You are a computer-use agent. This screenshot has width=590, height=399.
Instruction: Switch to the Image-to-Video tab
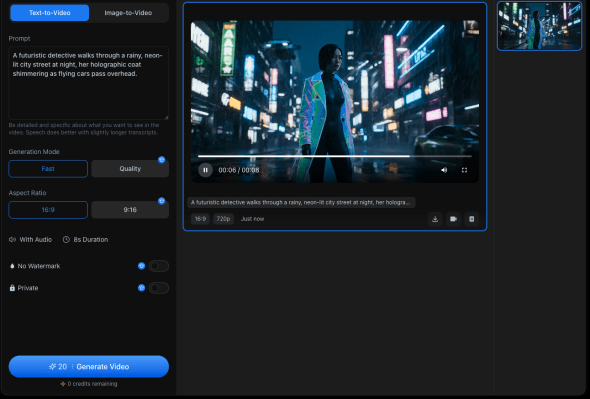[128, 13]
